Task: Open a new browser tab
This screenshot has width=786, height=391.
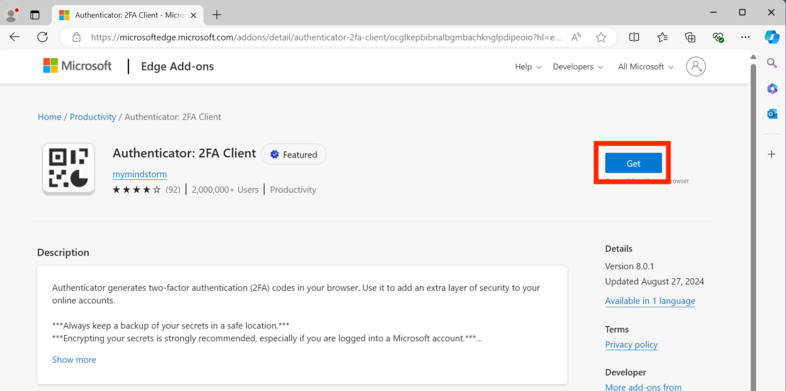Action: click(x=217, y=15)
